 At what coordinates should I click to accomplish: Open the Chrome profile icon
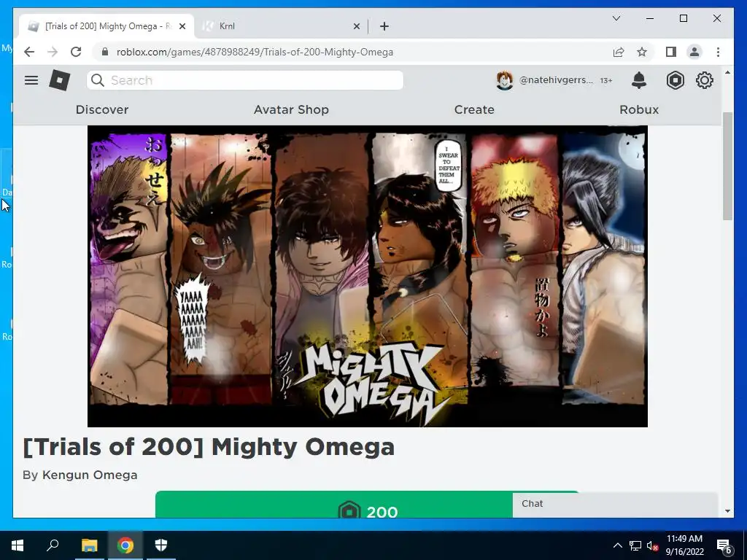click(x=694, y=52)
